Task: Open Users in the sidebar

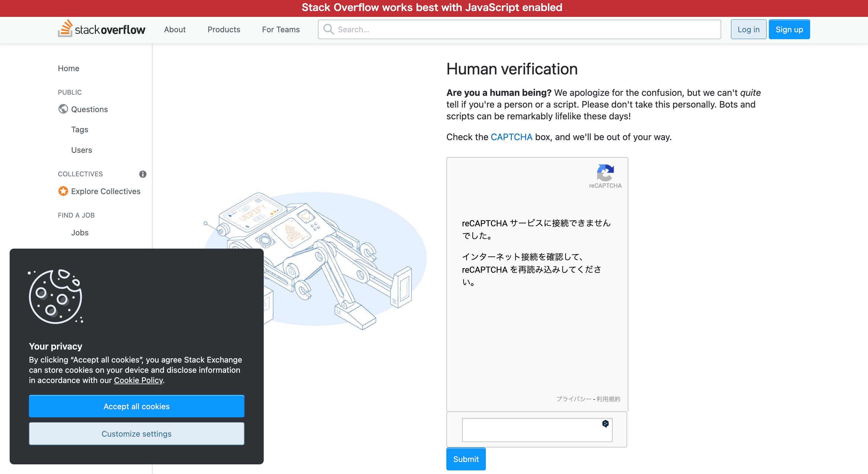Action: [82, 150]
